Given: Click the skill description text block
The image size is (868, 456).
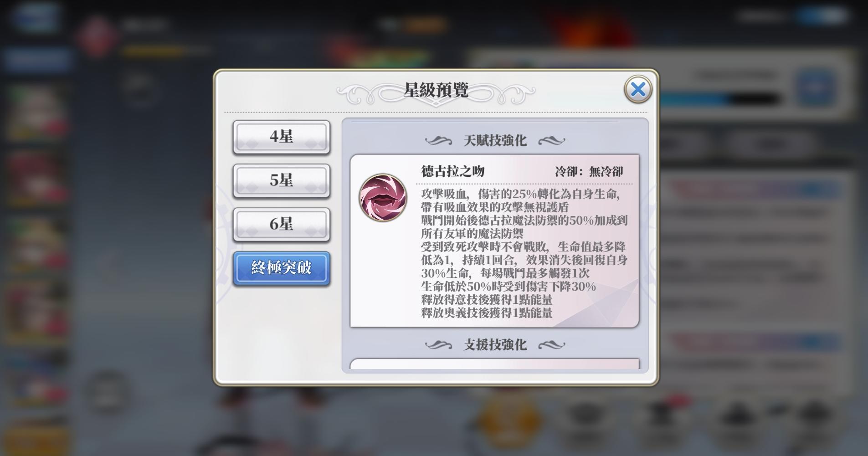Looking at the screenshot, I should pyautogui.click(x=524, y=253).
